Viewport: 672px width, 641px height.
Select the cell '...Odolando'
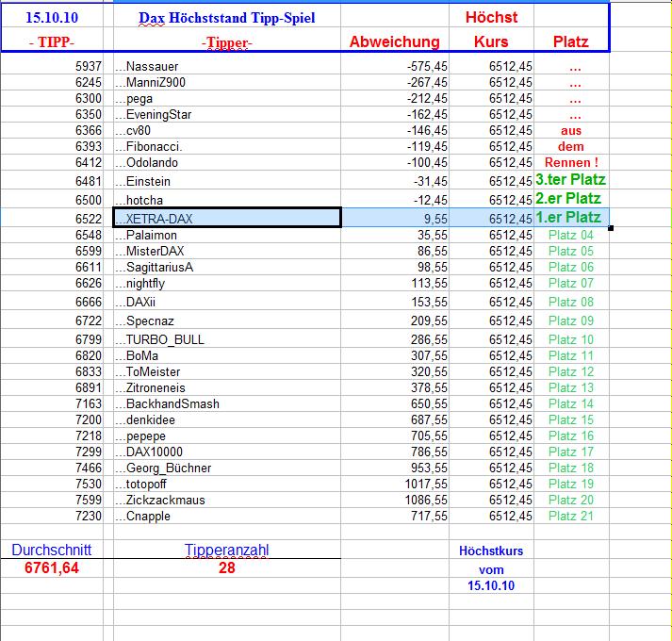pos(227,162)
